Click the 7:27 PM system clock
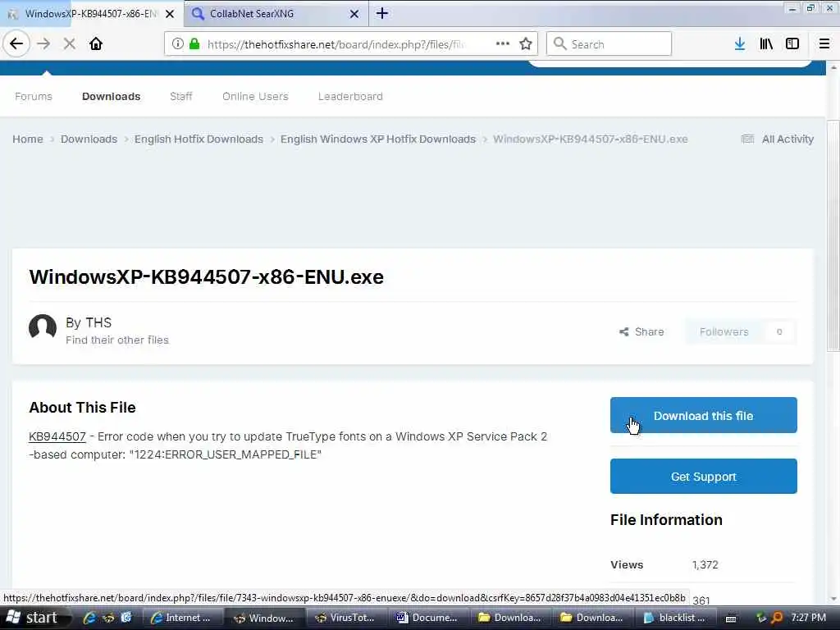This screenshot has width=840, height=630. pos(808,618)
